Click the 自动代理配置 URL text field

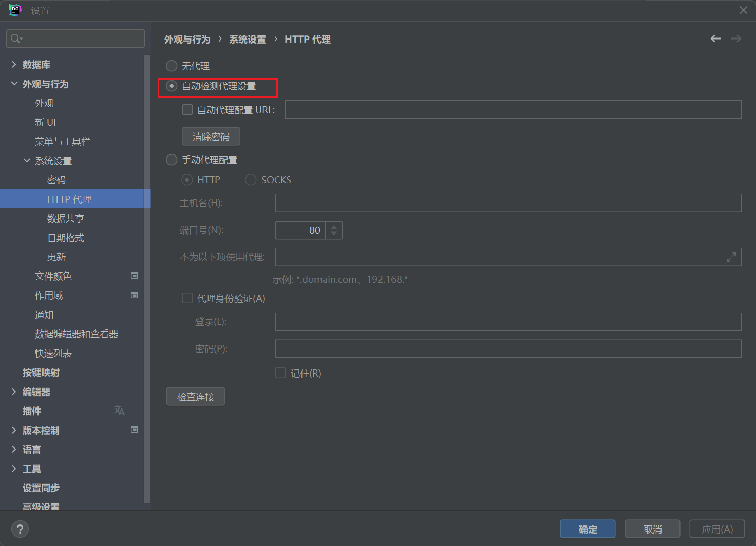pyautogui.click(x=514, y=109)
